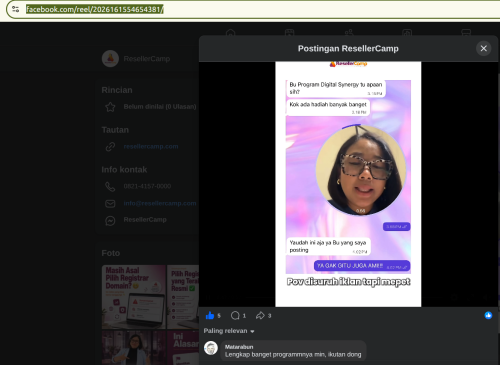Click the Rincian section heading
This screenshot has width=500, height=365.
click(117, 90)
